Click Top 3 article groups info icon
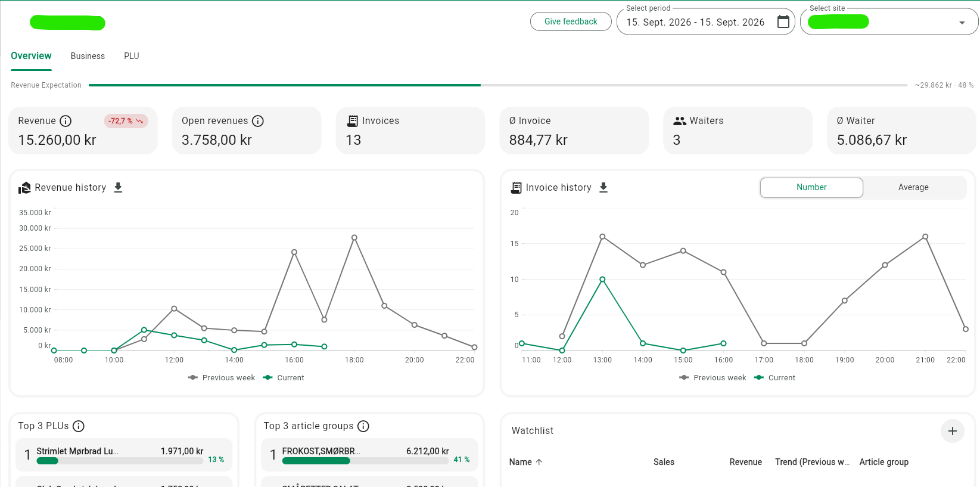 pyautogui.click(x=363, y=426)
